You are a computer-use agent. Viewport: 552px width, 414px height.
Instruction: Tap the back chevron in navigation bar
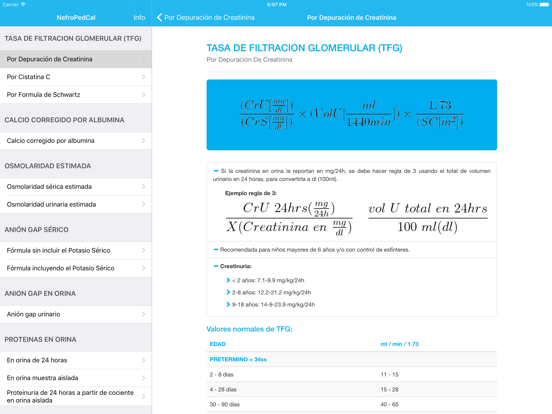159,18
